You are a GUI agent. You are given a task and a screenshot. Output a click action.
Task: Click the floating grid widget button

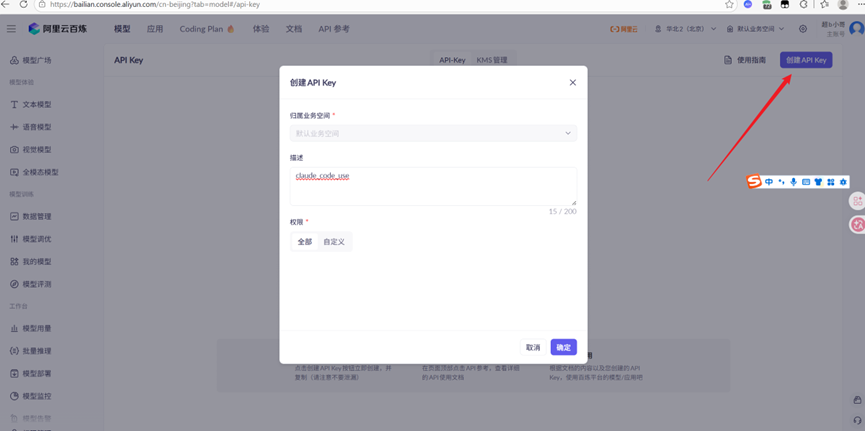click(x=857, y=201)
